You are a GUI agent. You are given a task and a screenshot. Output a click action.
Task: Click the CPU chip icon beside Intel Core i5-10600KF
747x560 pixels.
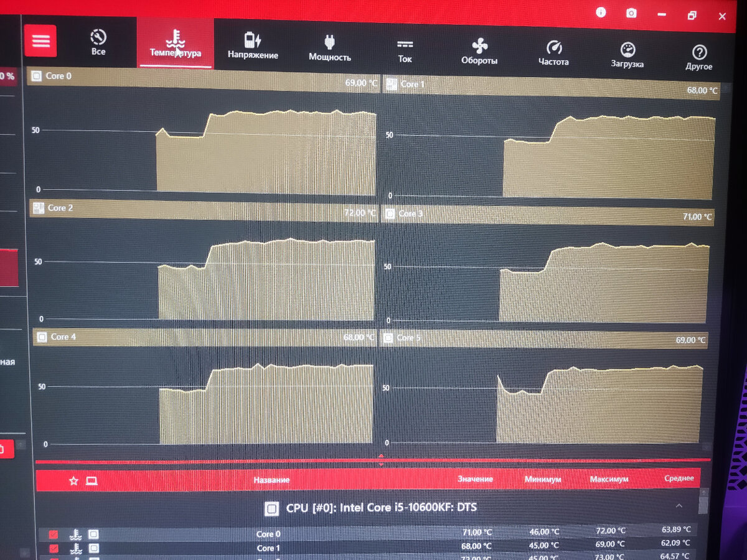tap(271, 509)
